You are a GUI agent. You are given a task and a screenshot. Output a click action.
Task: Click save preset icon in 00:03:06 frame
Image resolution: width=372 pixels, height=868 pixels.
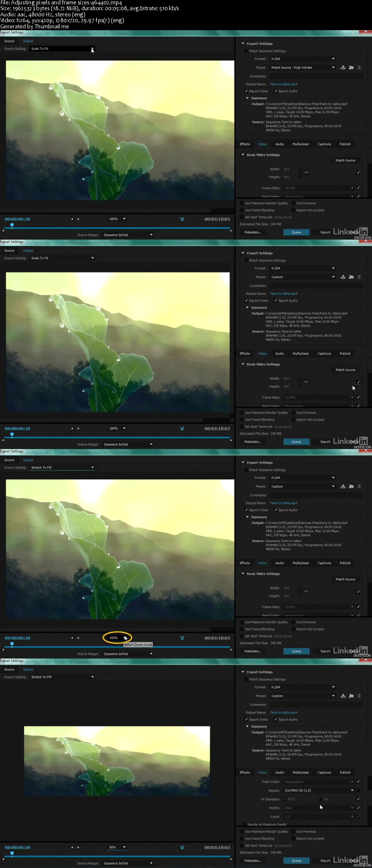click(x=343, y=487)
